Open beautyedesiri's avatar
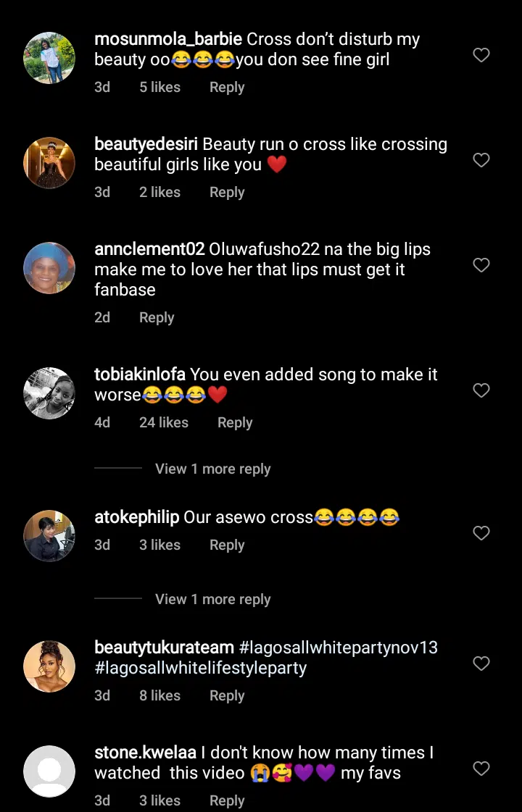 pos(49,163)
